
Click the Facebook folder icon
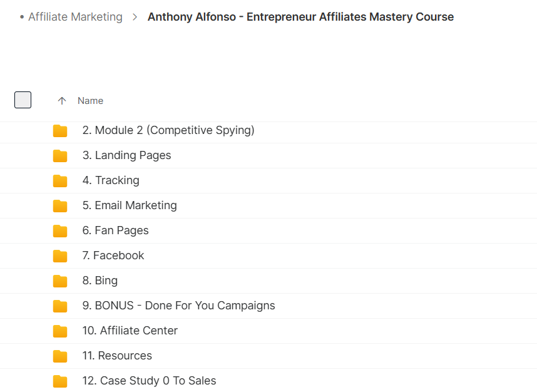coord(60,255)
